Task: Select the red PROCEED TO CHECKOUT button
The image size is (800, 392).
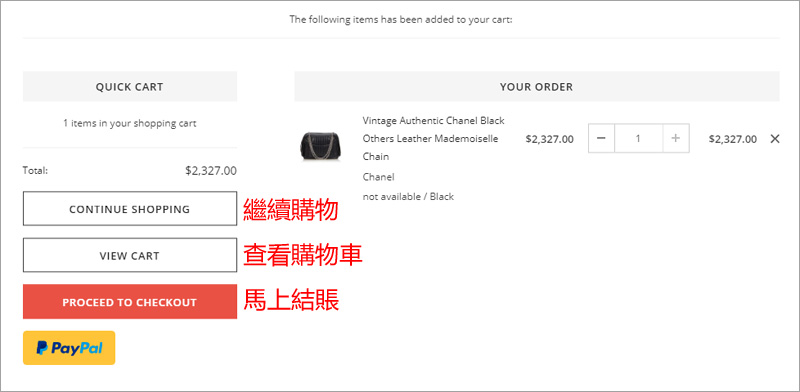Action: (x=130, y=302)
